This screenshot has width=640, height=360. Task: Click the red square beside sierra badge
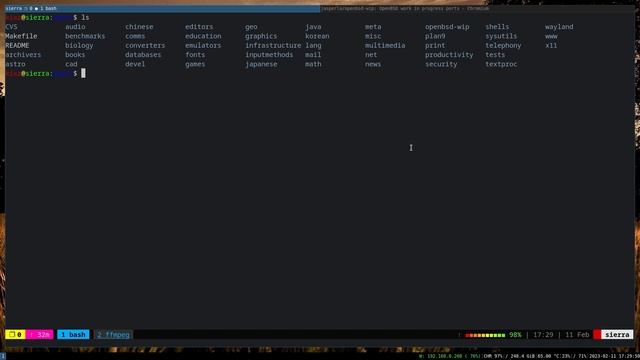pyautogui.click(x=597, y=335)
